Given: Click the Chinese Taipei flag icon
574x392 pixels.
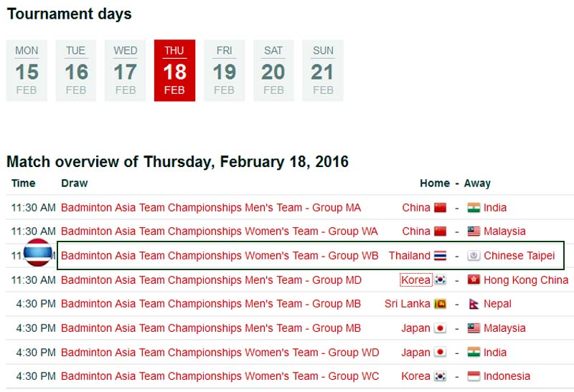Looking at the screenshot, I should [474, 256].
